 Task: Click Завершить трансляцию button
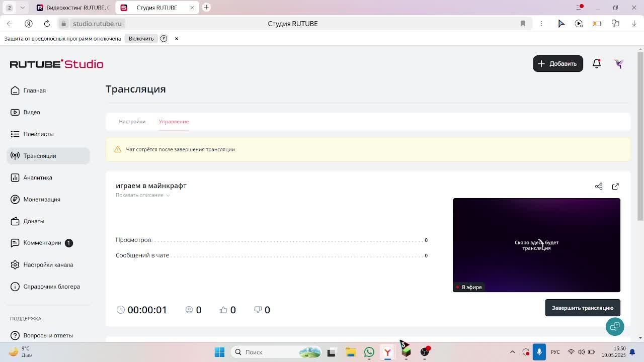583,308
